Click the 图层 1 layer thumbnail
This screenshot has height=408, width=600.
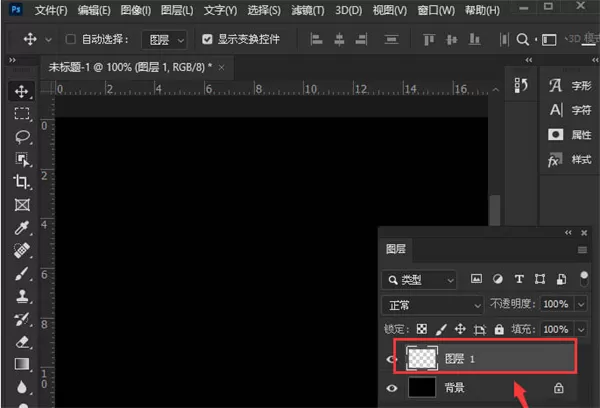422,358
